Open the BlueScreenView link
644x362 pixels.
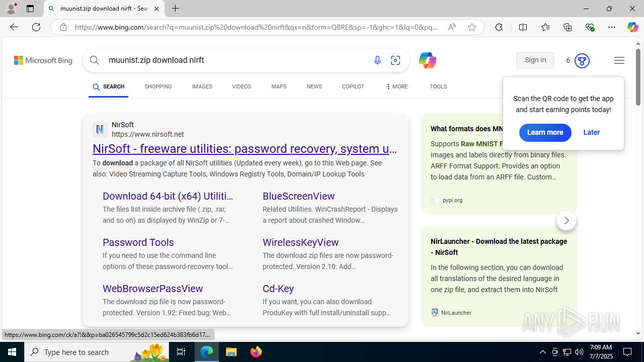click(x=298, y=196)
